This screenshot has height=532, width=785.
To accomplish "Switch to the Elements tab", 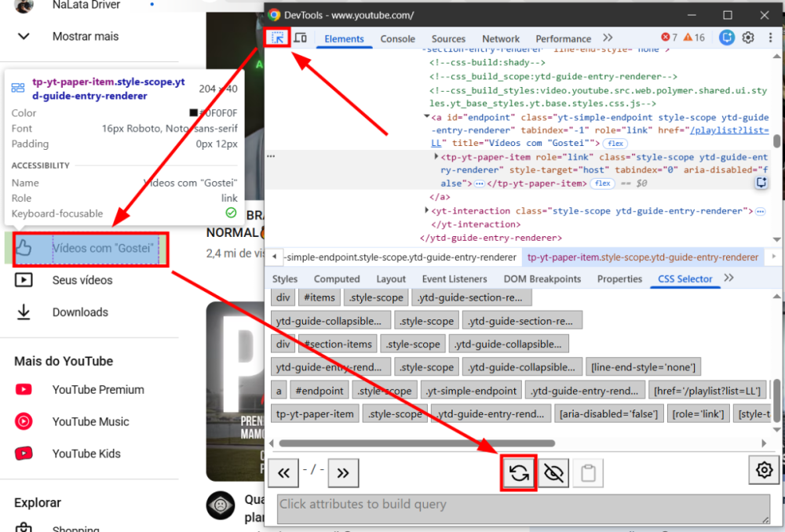I will [344, 38].
